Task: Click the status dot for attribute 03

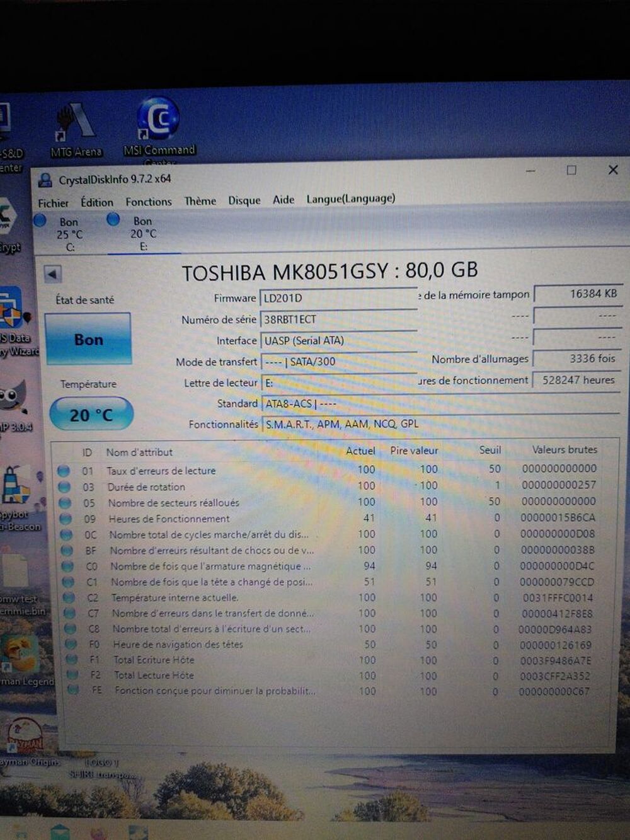Action: pos(64,487)
